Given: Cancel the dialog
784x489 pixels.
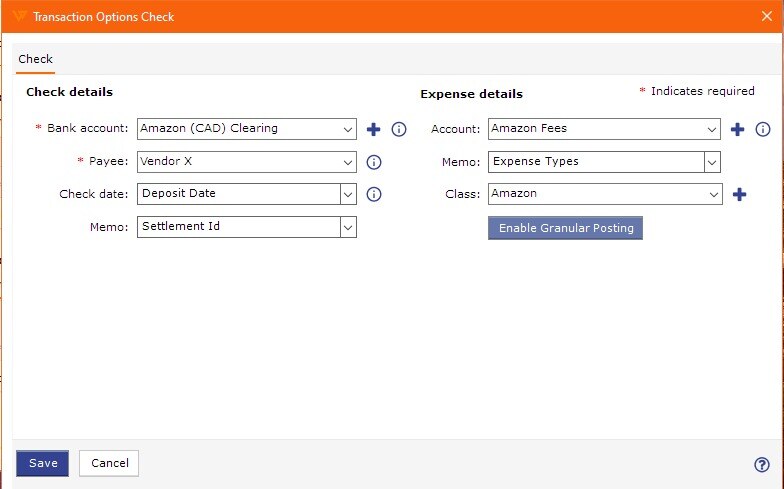Looking at the screenshot, I should 109,464.
